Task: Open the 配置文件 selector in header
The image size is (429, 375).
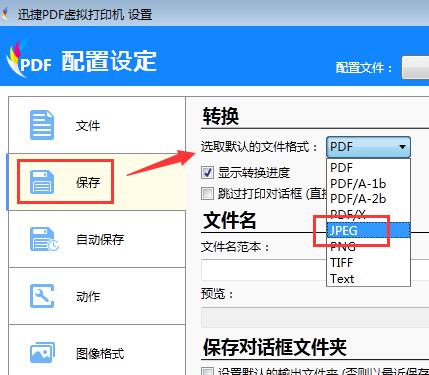Action: tap(415, 68)
